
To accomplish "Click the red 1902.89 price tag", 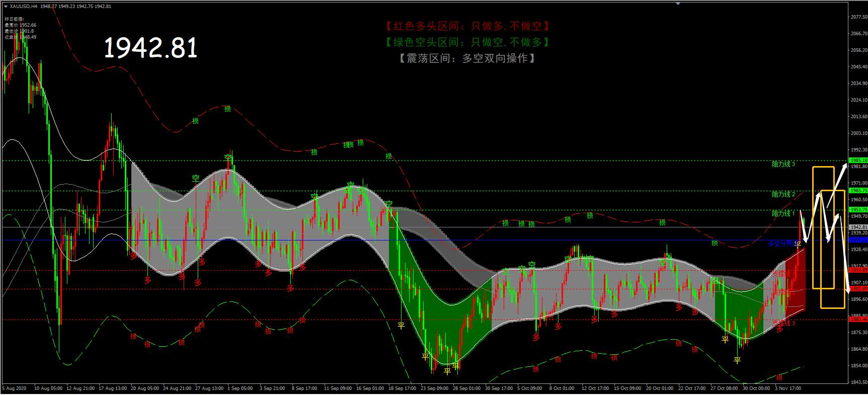I will click(858, 289).
